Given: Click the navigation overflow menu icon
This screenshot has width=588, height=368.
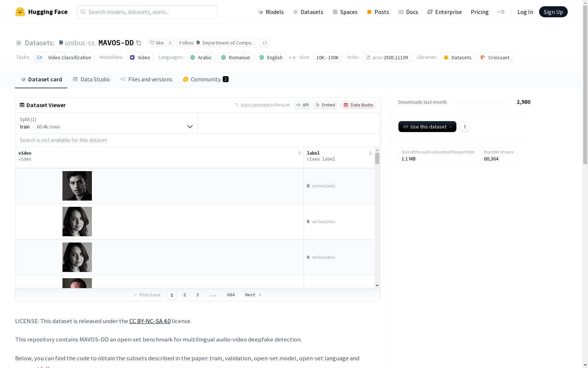Looking at the screenshot, I should pyautogui.click(x=501, y=12).
